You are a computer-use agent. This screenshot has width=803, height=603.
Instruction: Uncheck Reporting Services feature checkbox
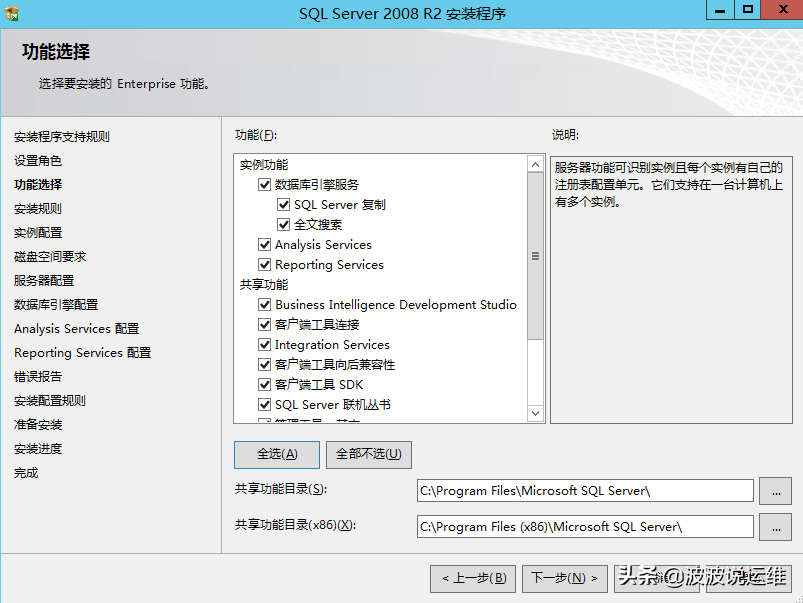(x=264, y=264)
